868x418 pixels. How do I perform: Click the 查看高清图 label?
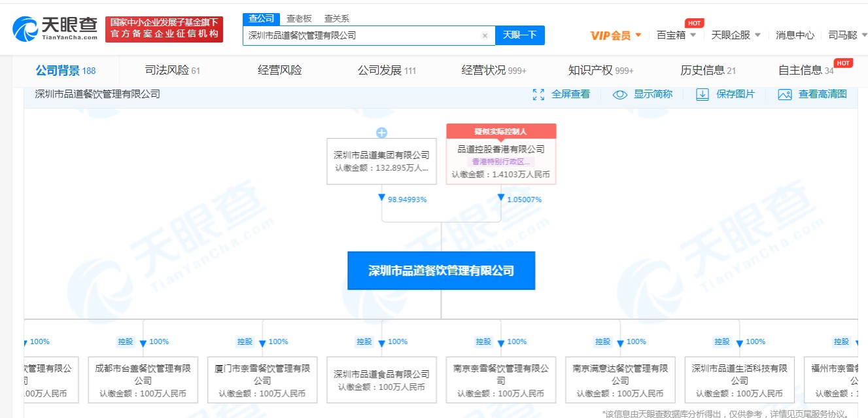tap(823, 95)
